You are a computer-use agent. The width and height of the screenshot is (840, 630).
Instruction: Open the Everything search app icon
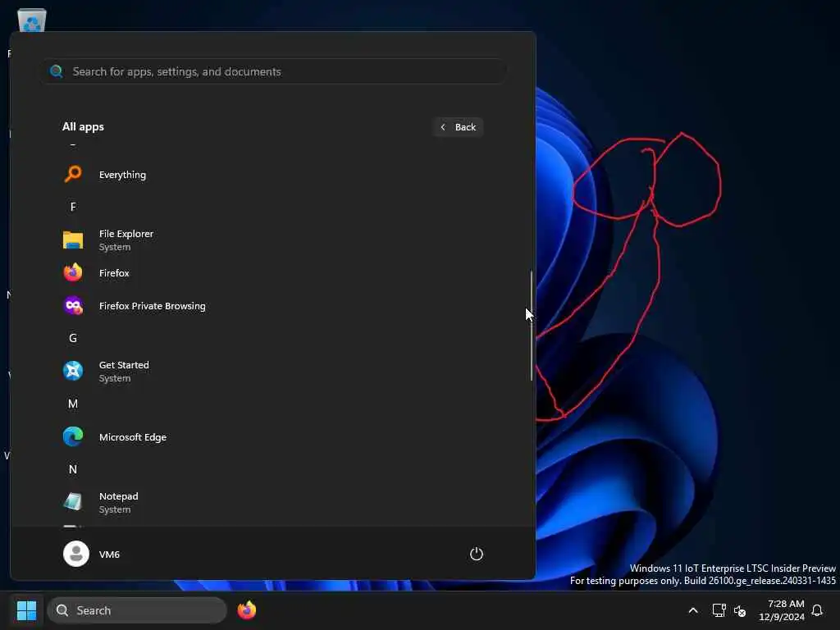tap(73, 174)
